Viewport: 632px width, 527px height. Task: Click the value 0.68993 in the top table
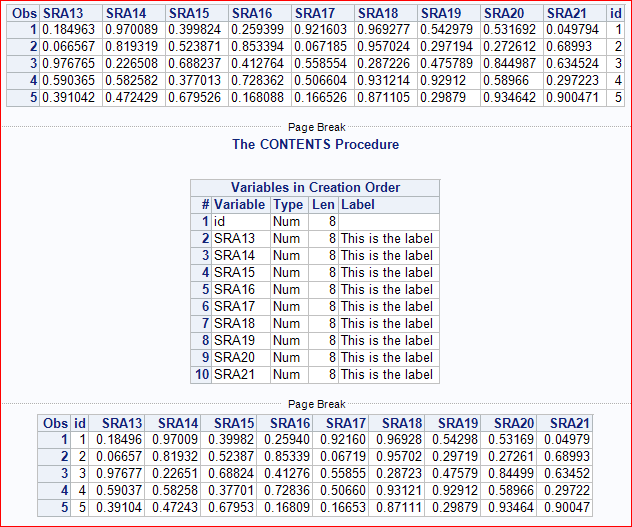(x=569, y=47)
